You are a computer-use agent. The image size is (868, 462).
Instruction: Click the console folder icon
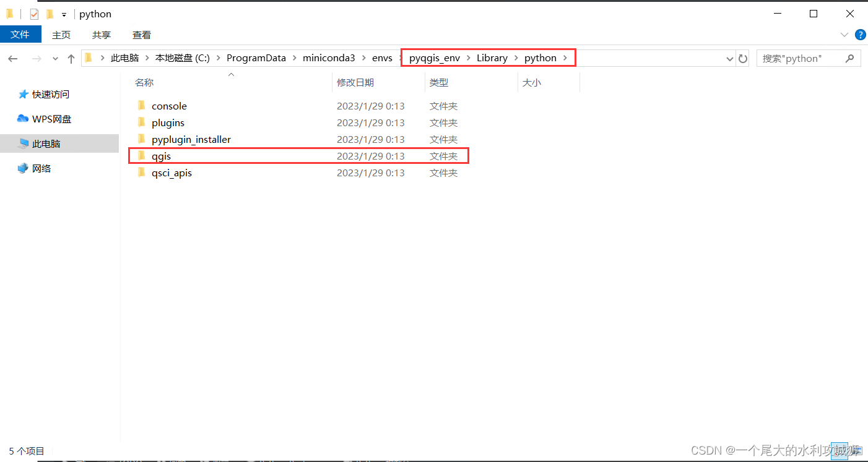coord(141,106)
